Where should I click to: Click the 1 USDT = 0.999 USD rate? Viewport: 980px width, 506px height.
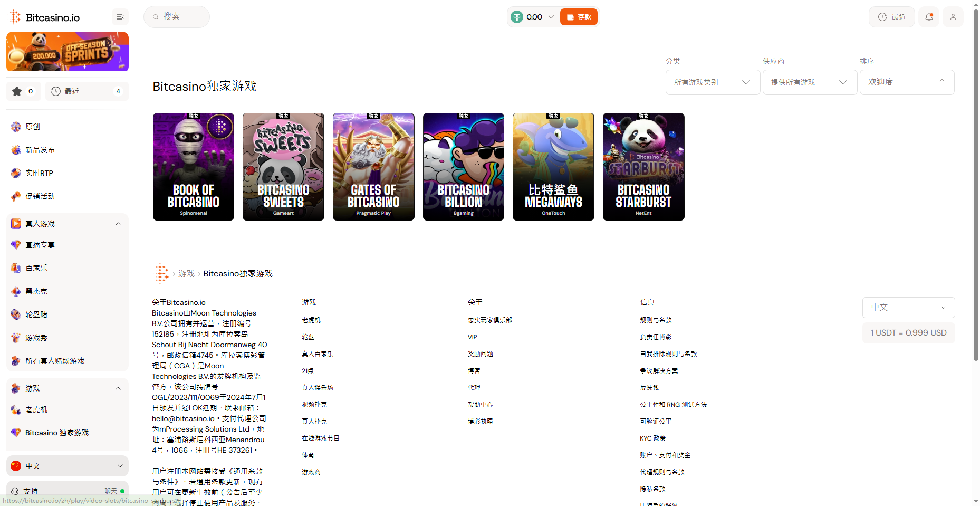click(908, 333)
